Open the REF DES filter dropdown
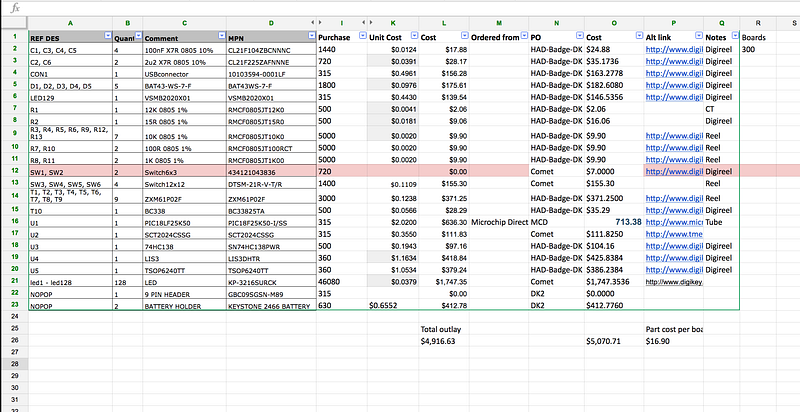This screenshot has width=800, height=412. tap(108, 36)
